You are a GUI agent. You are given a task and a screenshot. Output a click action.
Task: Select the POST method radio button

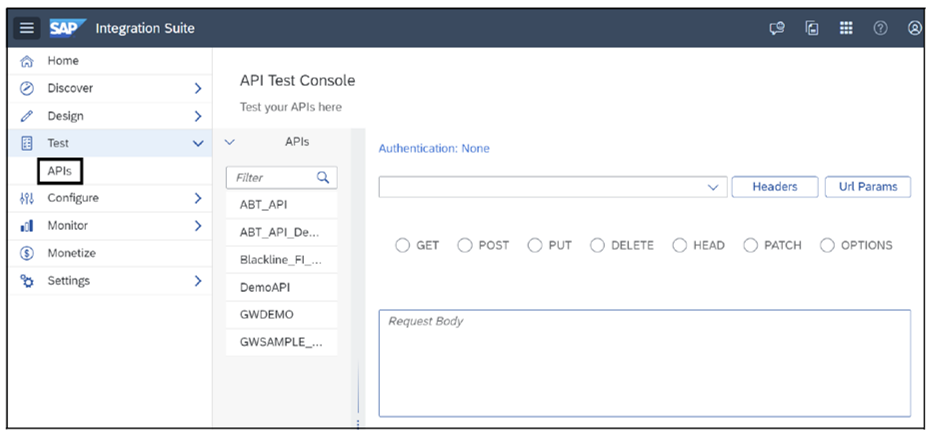(465, 245)
